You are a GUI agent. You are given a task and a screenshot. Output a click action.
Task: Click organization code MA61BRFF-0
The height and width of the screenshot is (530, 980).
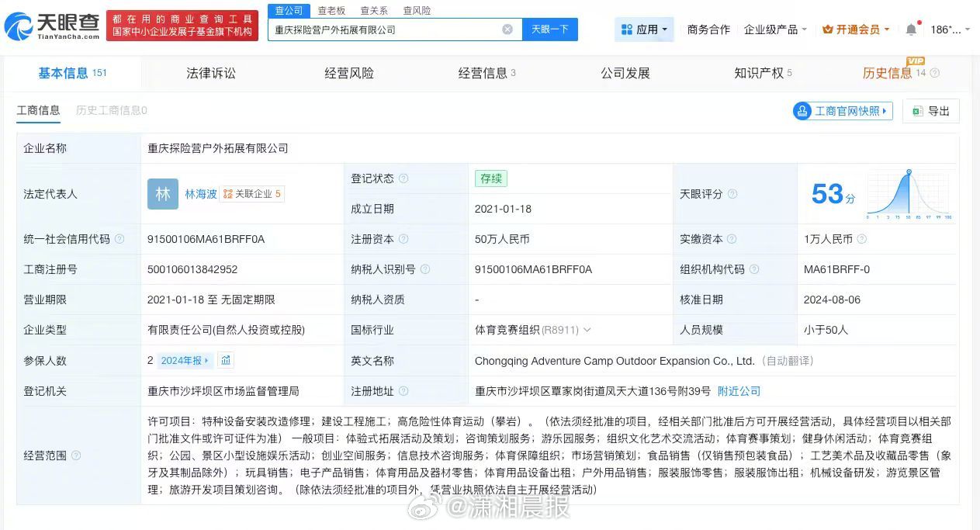836,269
